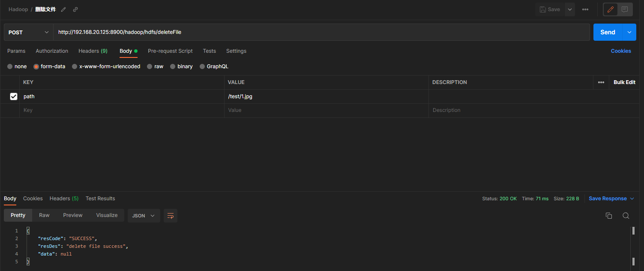This screenshot has height=271, width=644.
Task: Search the response with magnifier icon
Action: (x=626, y=216)
